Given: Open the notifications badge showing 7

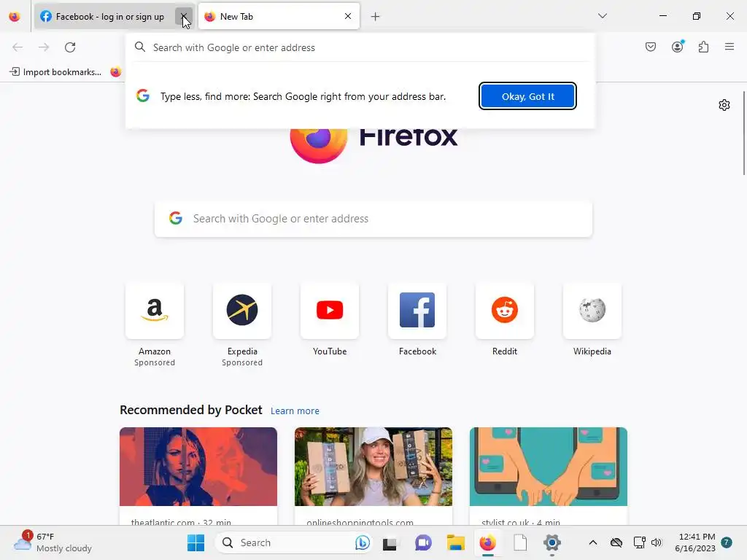Looking at the screenshot, I should (727, 542).
